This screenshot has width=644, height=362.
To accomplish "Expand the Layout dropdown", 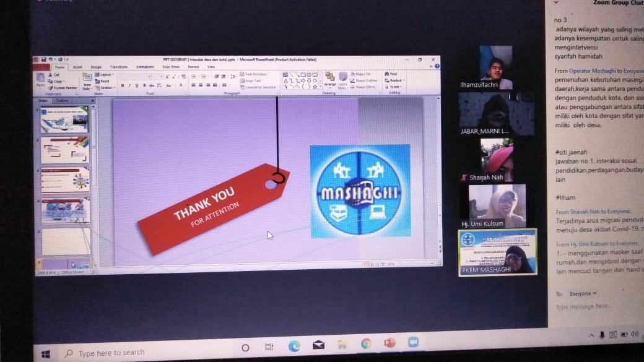I will [104, 75].
